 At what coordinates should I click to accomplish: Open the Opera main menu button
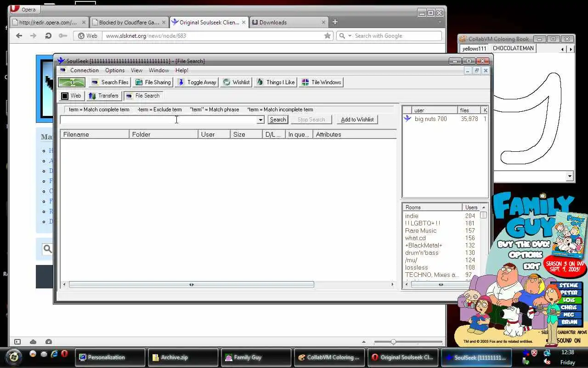tap(24, 9)
